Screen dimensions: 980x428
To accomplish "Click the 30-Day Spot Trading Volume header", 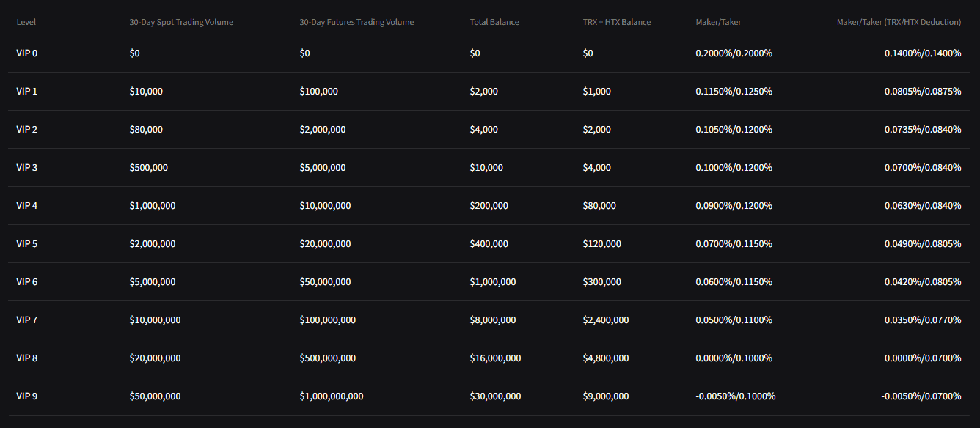I will pyautogui.click(x=180, y=22).
